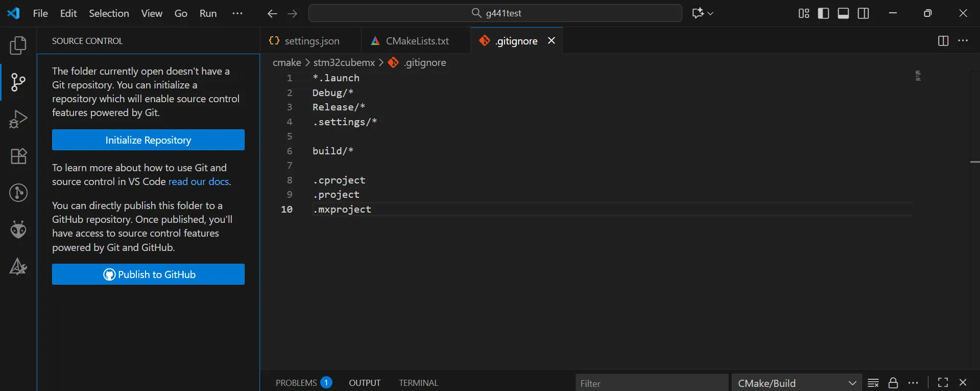The width and height of the screenshot is (980, 391).
Task: Place cursor on the .cproject line
Action: pos(339,180)
